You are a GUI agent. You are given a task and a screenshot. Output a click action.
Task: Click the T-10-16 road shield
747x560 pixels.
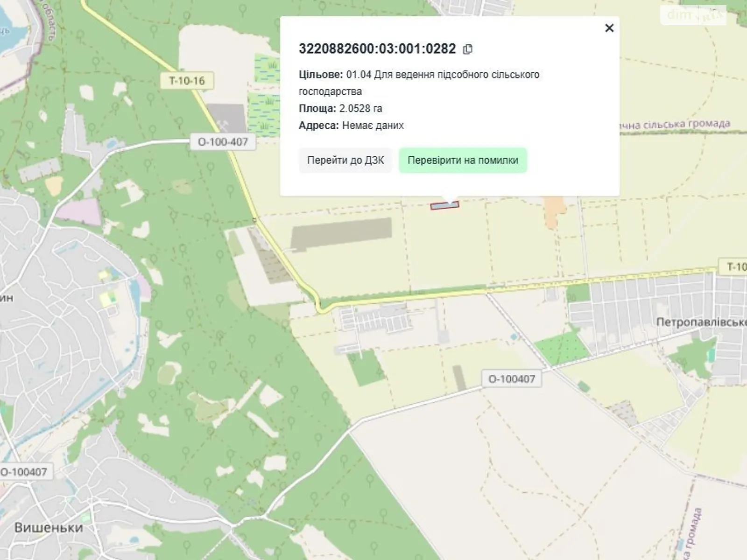pyautogui.click(x=187, y=81)
